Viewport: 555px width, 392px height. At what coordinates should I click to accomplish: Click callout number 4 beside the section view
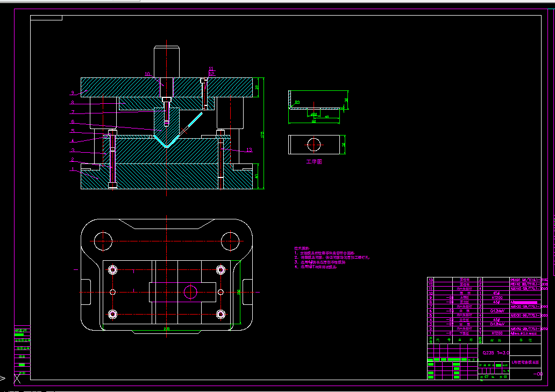tap(73, 141)
